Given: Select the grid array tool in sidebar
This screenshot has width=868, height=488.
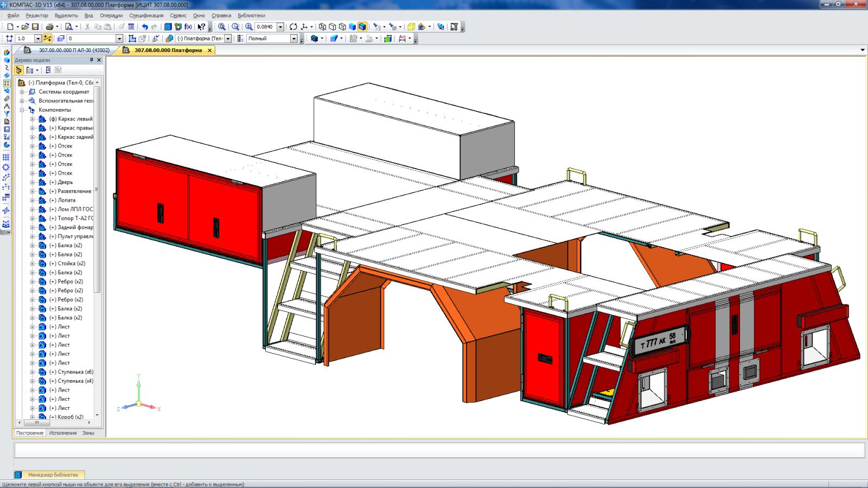Looking at the screenshot, I should (6, 157).
